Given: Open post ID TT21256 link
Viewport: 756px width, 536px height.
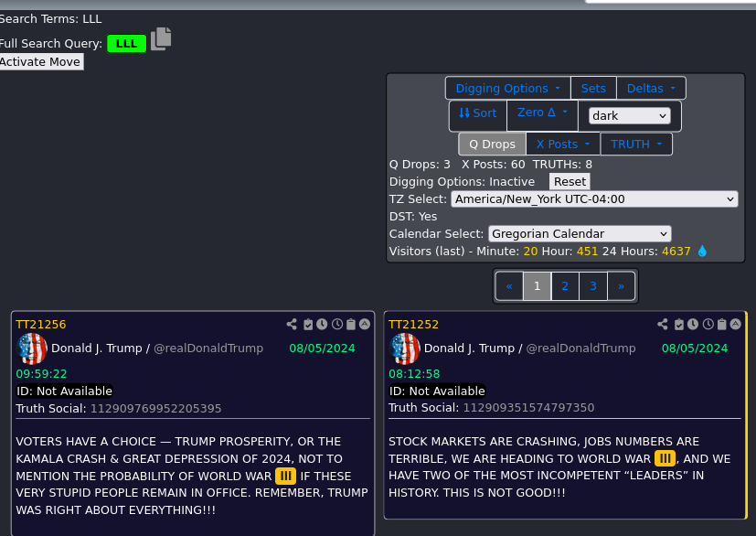Looking at the screenshot, I should 41,324.
